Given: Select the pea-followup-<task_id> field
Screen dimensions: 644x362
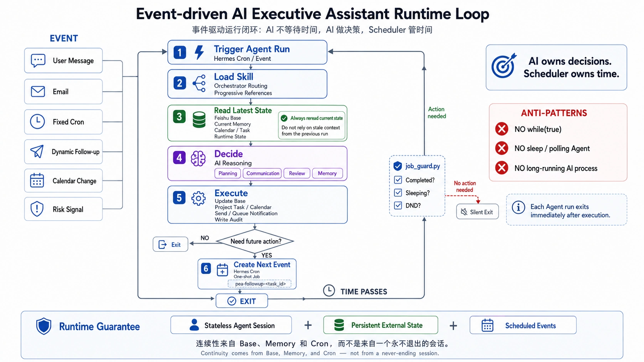Looking at the screenshot, I should coord(260,284).
